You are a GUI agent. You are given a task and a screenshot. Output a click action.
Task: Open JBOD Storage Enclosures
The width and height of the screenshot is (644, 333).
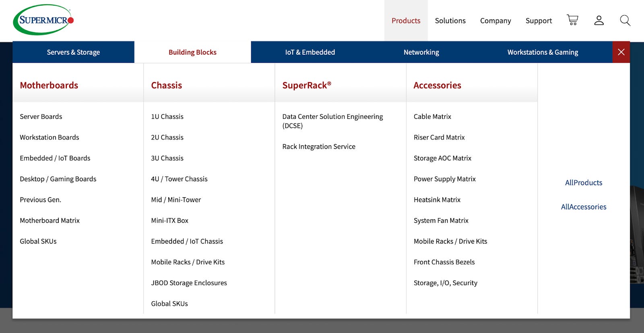tap(189, 283)
